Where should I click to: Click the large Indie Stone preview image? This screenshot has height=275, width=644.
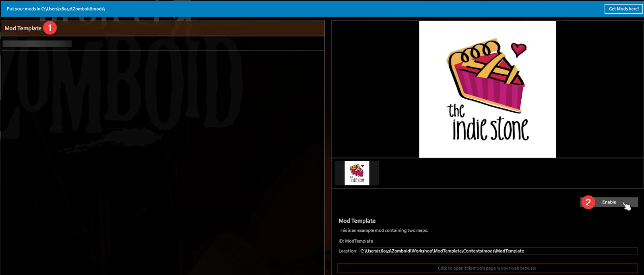coord(487,89)
